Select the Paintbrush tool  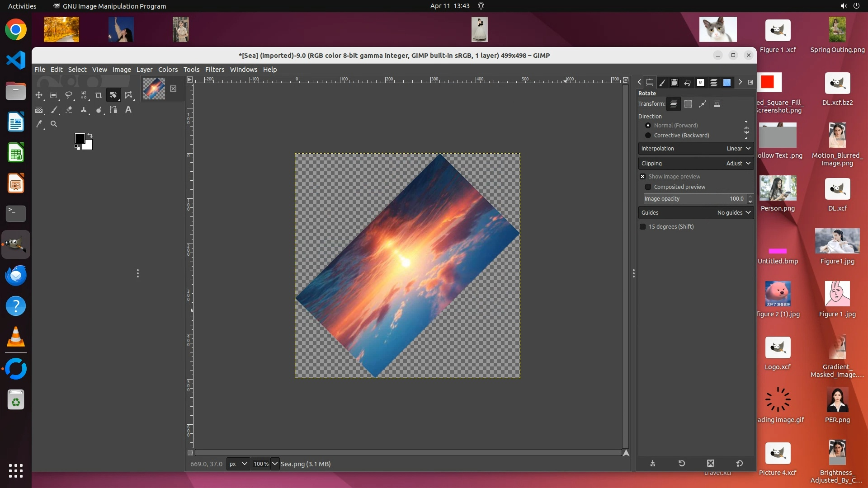pos(54,110)
